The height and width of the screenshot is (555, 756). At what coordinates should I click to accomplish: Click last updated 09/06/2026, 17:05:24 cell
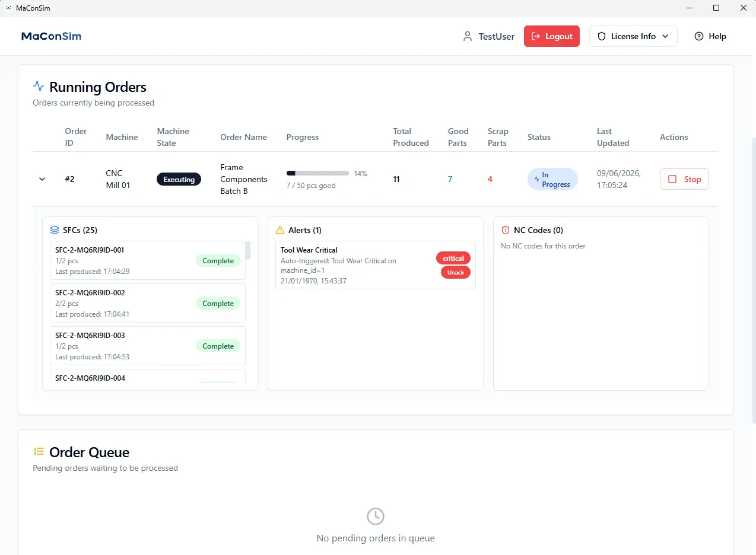pyautogui.click(x=618, y=179)
